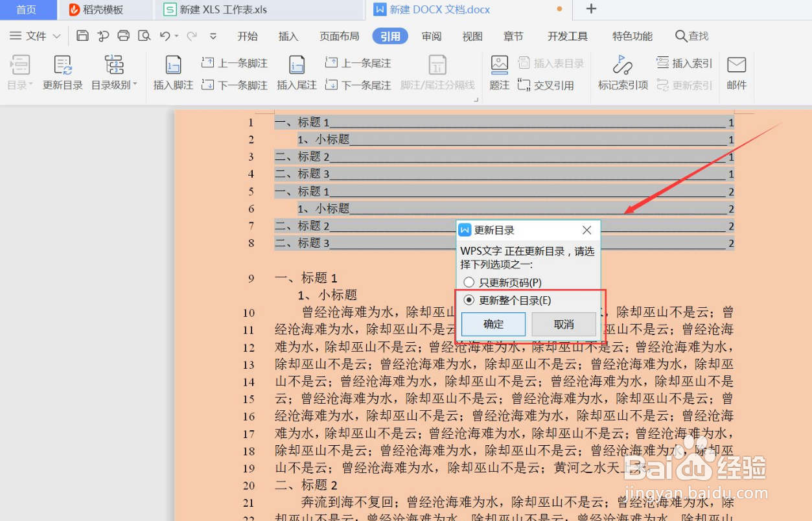
Task: Choose 更新整个目录 in the dialog
Action: coord(469,300)
